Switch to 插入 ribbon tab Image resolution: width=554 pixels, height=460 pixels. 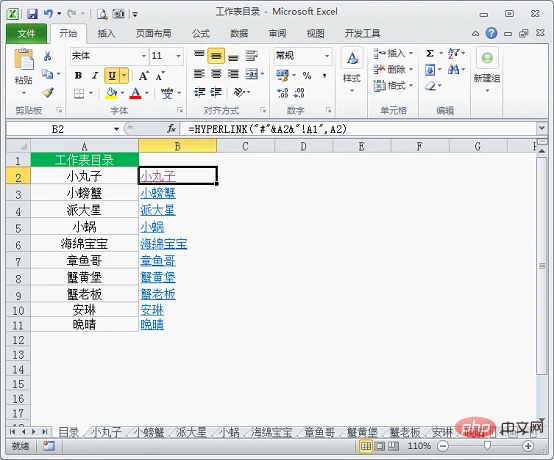tap(106, 34)
